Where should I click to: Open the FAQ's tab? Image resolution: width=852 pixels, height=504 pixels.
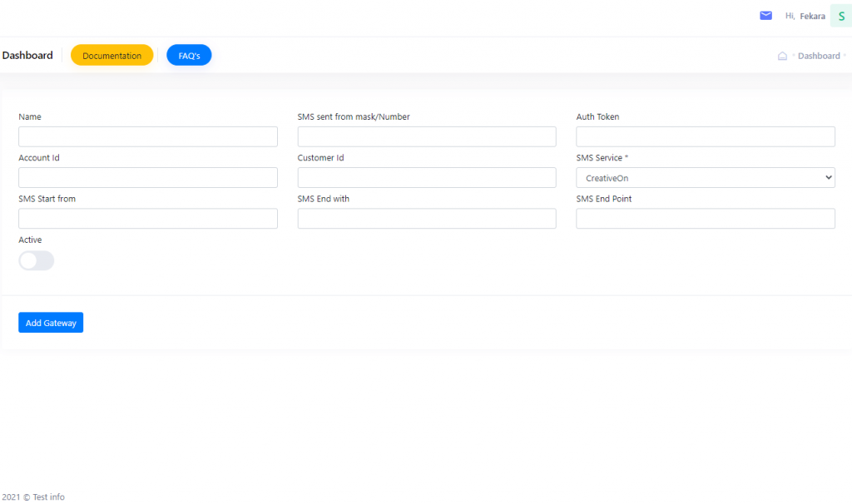pyautogui.click(x=189, y=56)
